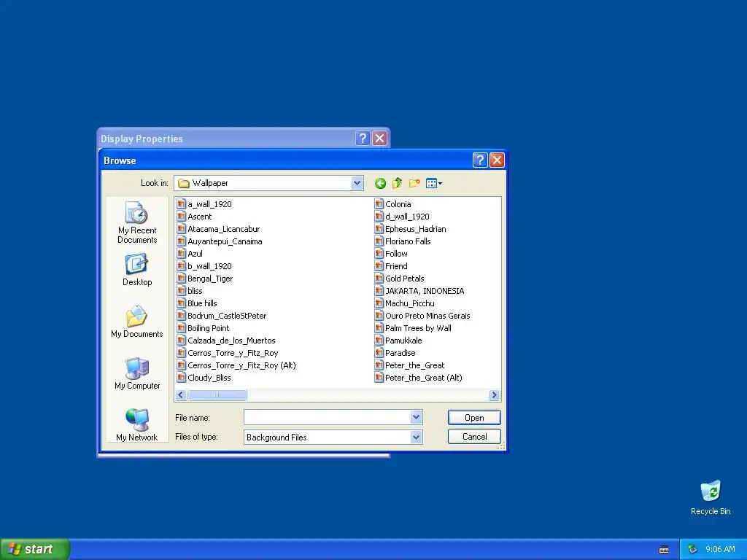Select the Colonia file icon

(x=379, y=204)
